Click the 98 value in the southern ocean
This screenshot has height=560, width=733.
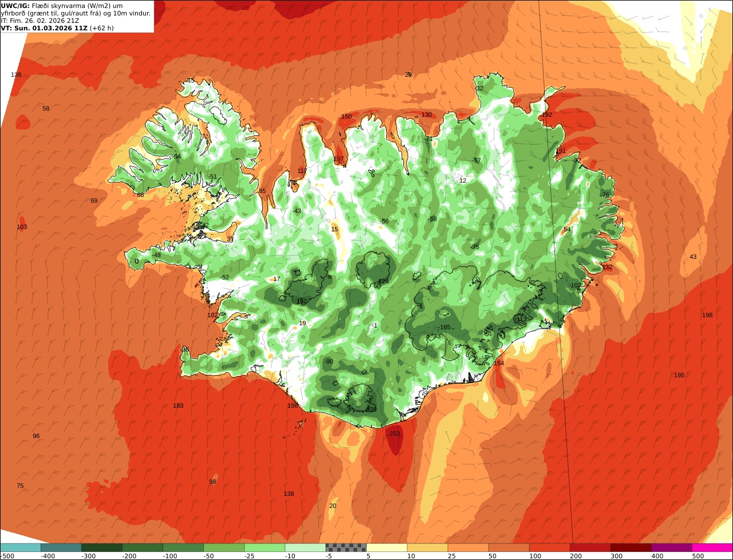212,482
